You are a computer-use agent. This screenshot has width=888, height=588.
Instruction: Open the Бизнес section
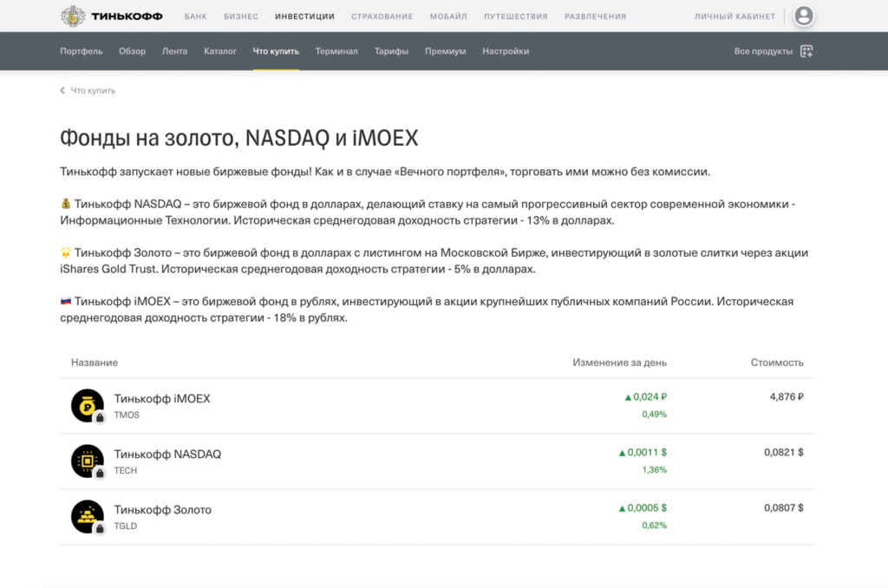(241, 16)
